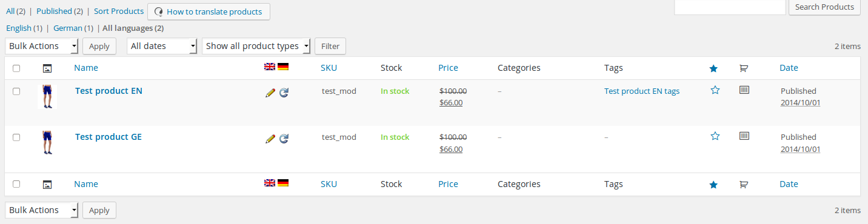The height and width of the screenshot is (224, 868).
Task: Click the refresh translation icon for Test product GE
Action: pos(284,139)
